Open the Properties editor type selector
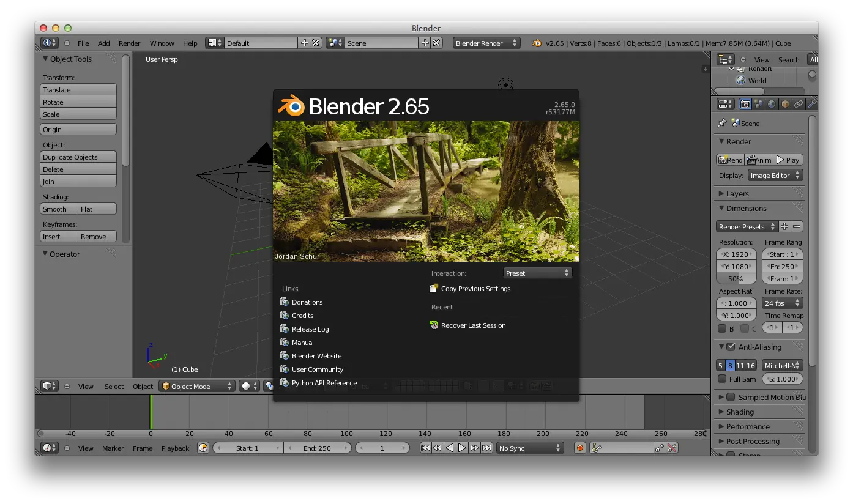Screen dimensions: 853x504 click(x=726, y=105)
